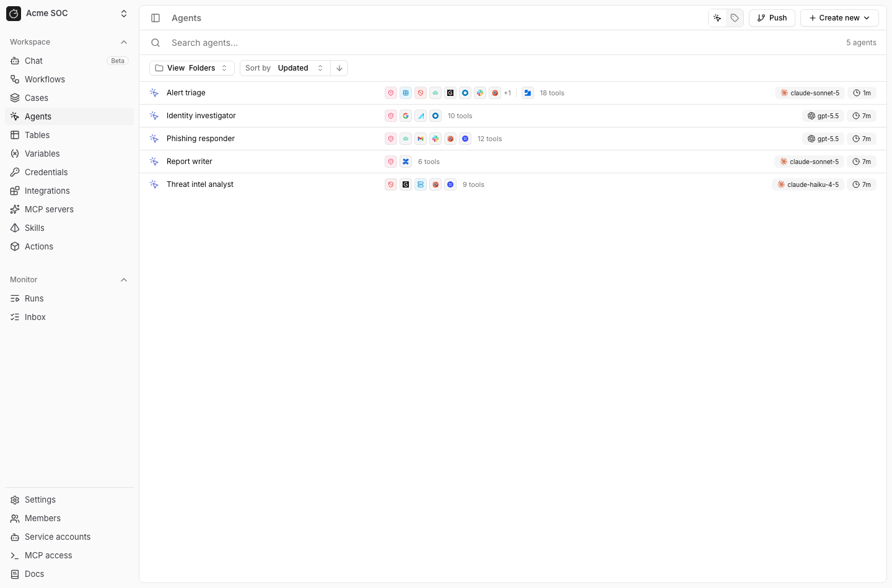892x588 pixels.
Task: Toggle sort direction arrow button
Action: [x=339, y=68]
